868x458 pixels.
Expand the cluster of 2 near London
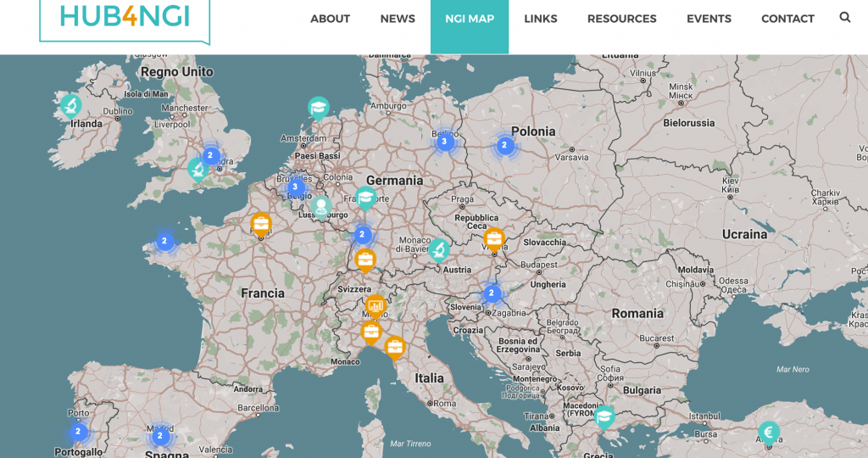[211, 155]
